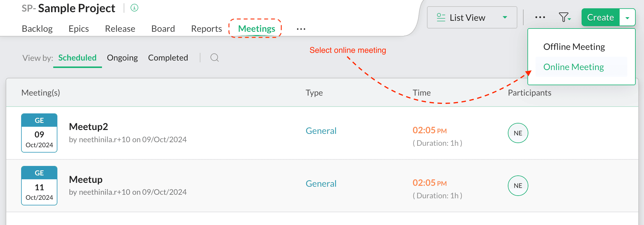Screen dimensions: 644x225
Task: Click the green Create button
Action: tap(601, 18)
